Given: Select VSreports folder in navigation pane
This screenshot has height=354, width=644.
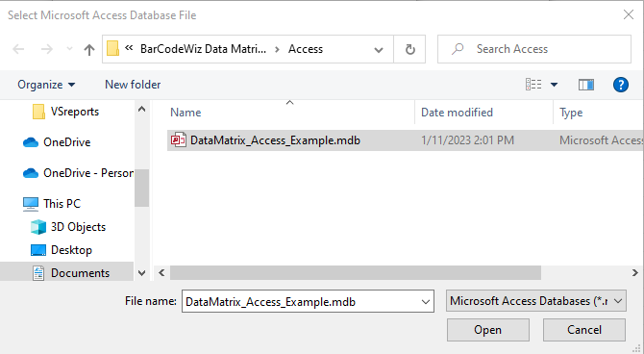Looking at the screenshot, I should [75, 112].
